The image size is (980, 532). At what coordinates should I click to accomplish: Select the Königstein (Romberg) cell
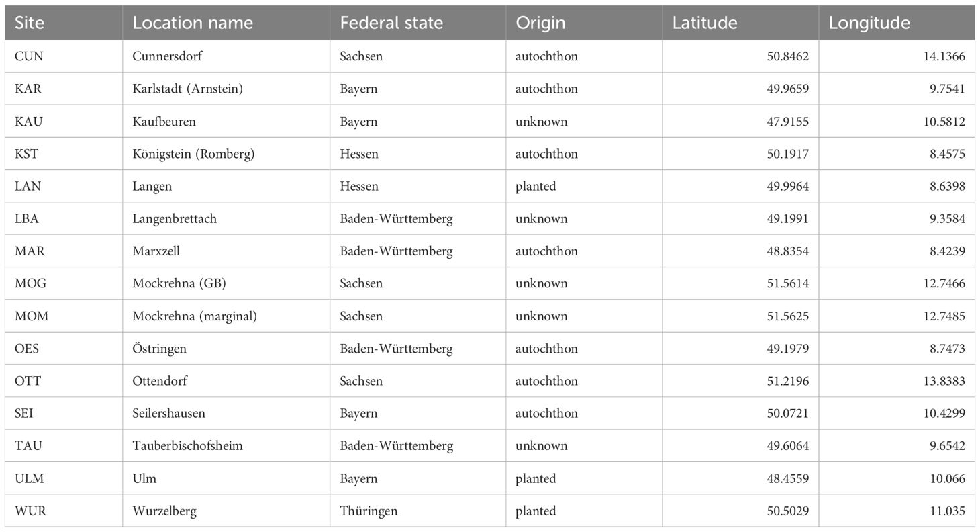(x=193, y=154)
